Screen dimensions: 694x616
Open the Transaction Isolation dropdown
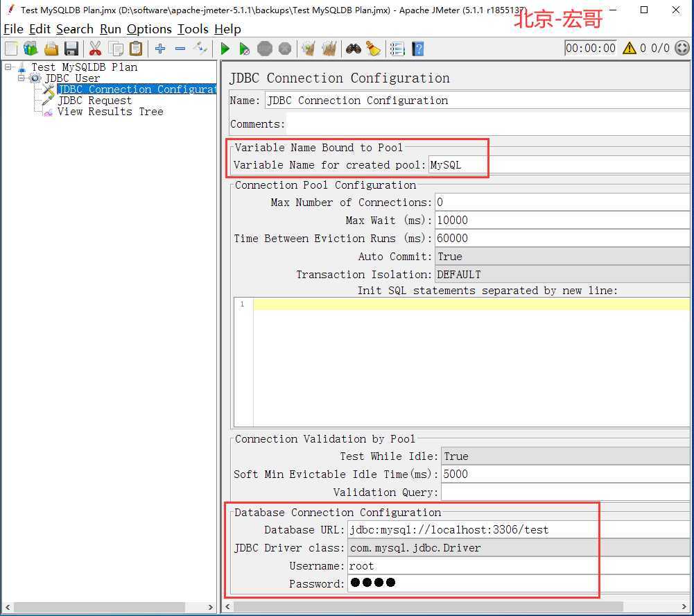click(x=562, y=275)
